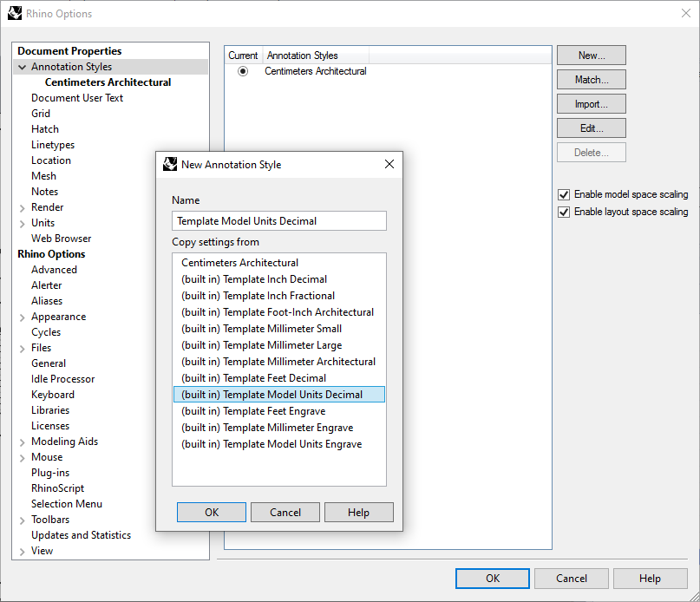700x602 pixels.
Task: Enable model space scaling checkbox
Action: 564,194
